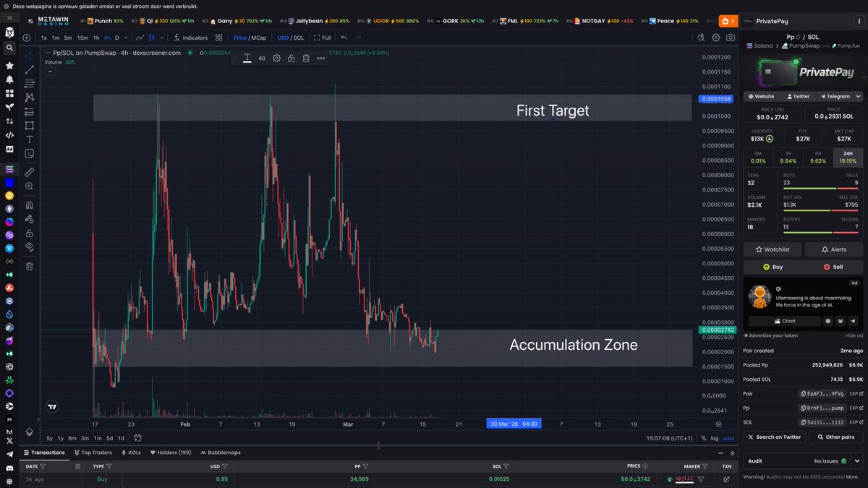The width and height of the screenshot is (868, 488).
Task: Toggle USD / SOL denomination
Action: point(291,38)
